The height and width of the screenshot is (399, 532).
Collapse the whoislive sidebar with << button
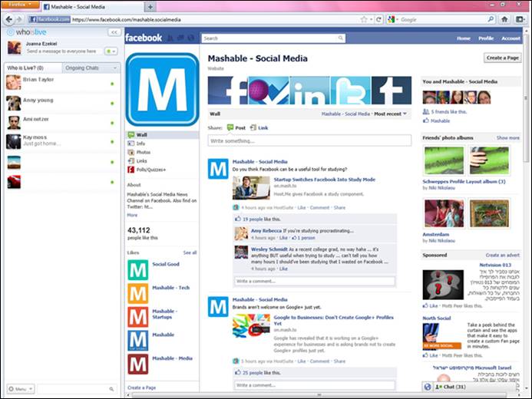pyautogui.click(x=114, y=32)
